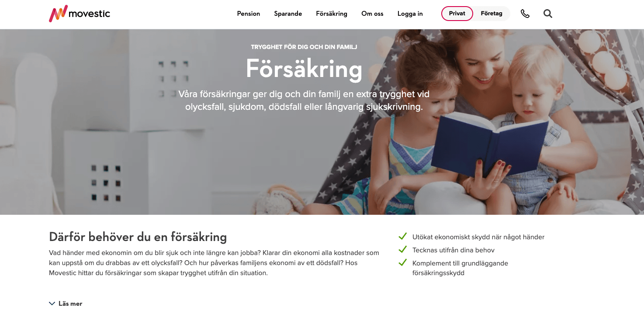This screenshot has width=644, height=325.
Task: Click the Movestic logo icon
Action: pos(58,14)
